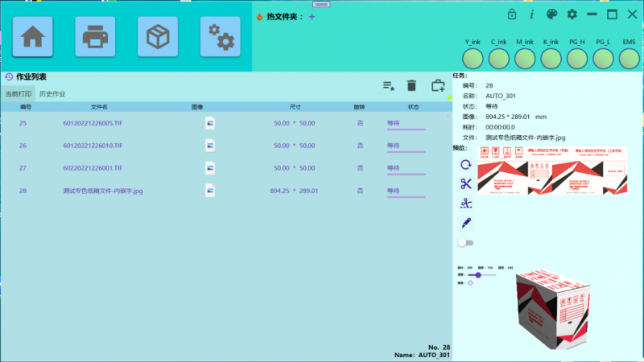Screen dimensions: 644x362
Task: Click the lock icon in title bar
Action: pyautogui.click(x=511, y=14)
